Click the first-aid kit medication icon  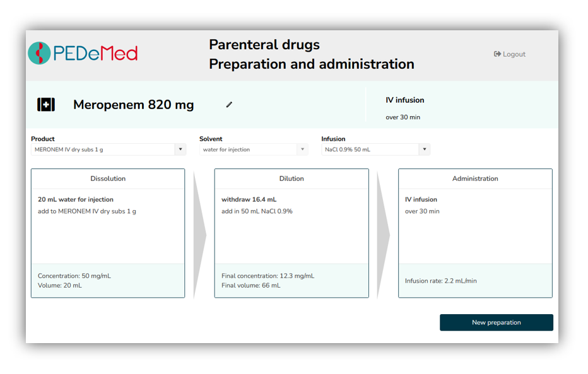[x=46, y=105]
